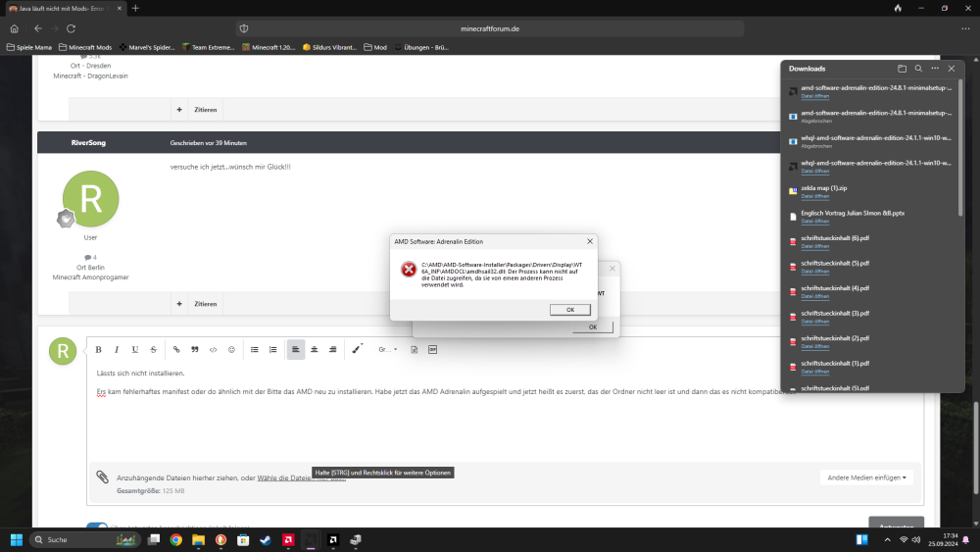Open the Übungen bookmark
Screen dimensions: 980x552
click(421, 47)
